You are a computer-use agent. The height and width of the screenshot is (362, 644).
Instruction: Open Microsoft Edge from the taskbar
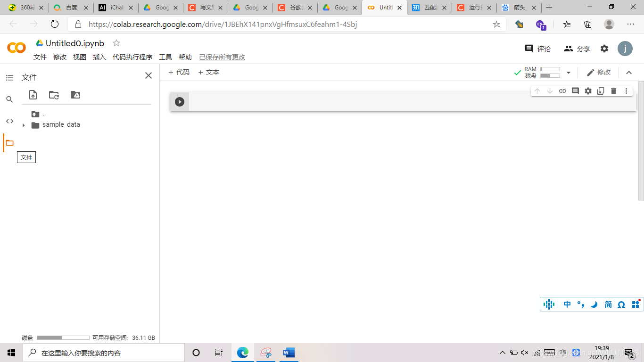coord(243,353)
